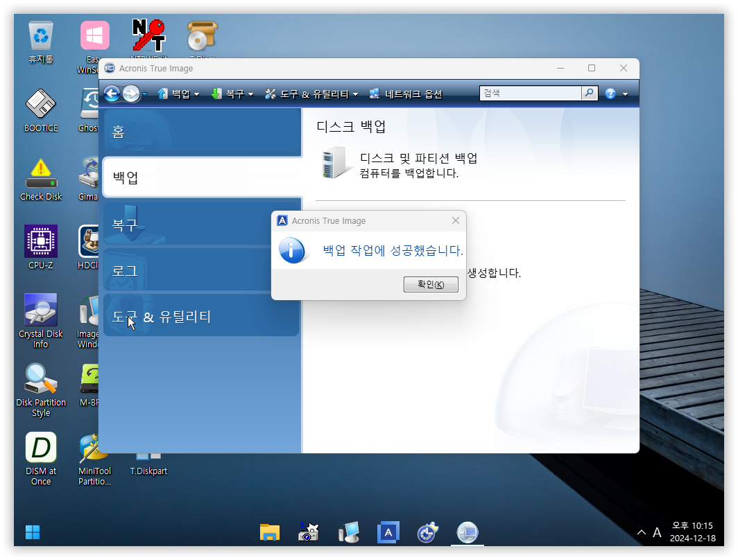Click the blue A Acronis taskbar icon
738x560 pixels.
(388, 532)
